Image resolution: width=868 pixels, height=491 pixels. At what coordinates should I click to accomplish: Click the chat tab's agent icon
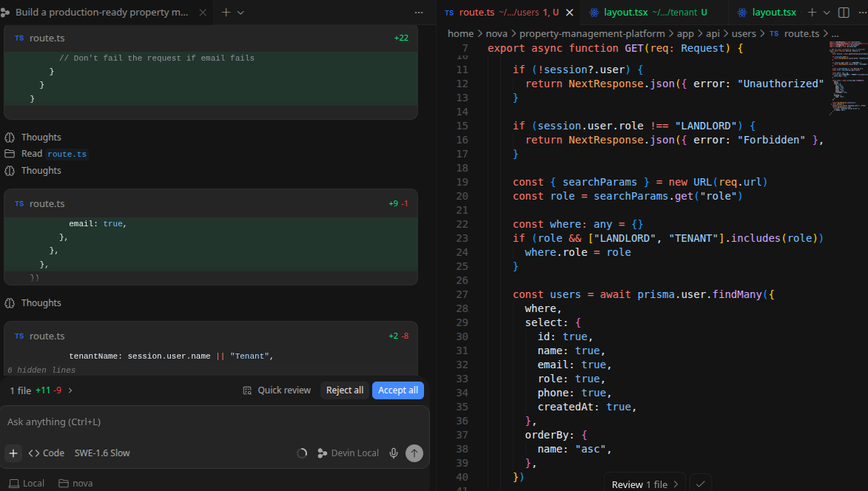5,12
